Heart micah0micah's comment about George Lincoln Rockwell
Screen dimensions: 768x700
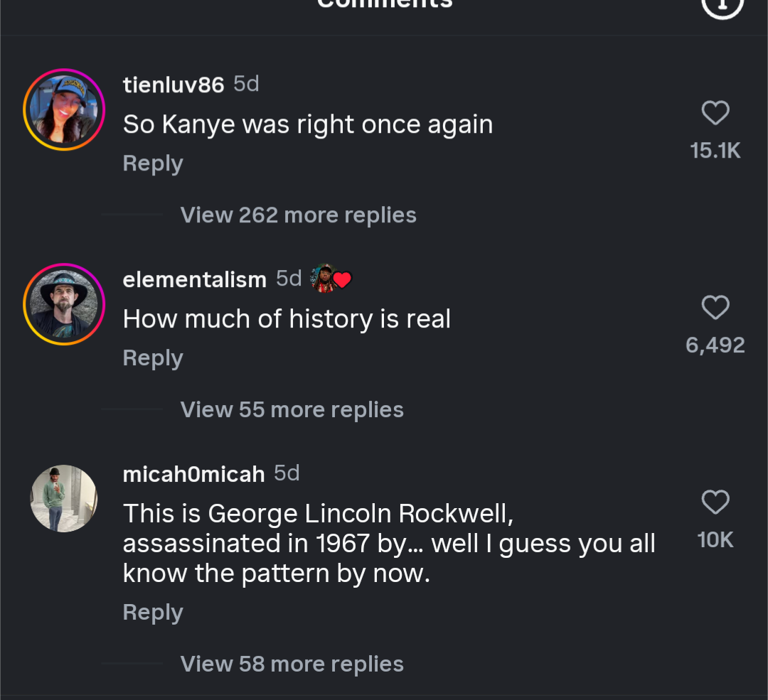[x=715, y=502]
